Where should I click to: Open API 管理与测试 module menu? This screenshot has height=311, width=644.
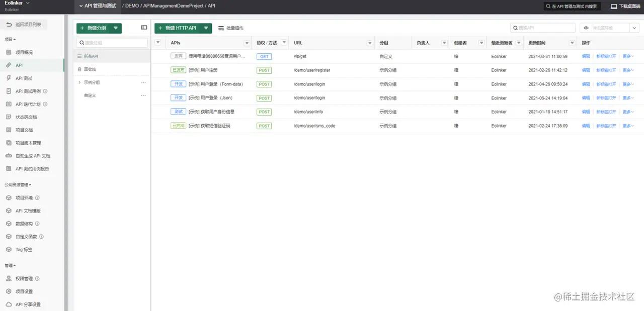tap(97, 6)
